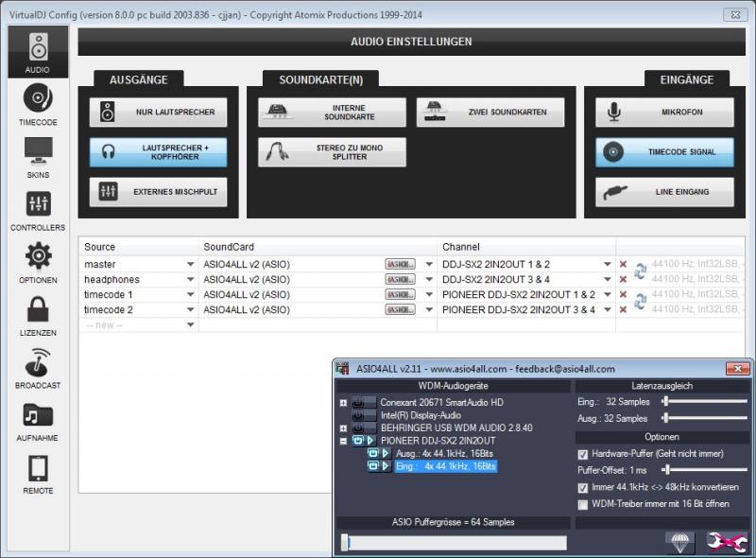
Task: Open the Timecode settings section
Action: [x=38, y=105]
